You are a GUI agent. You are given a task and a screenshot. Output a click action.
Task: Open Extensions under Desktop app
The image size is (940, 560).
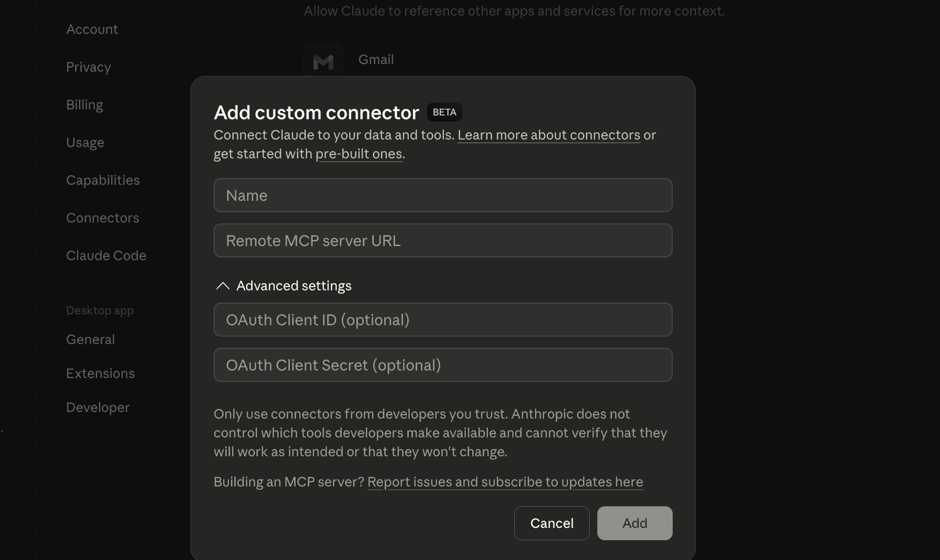tap(100, 373)
